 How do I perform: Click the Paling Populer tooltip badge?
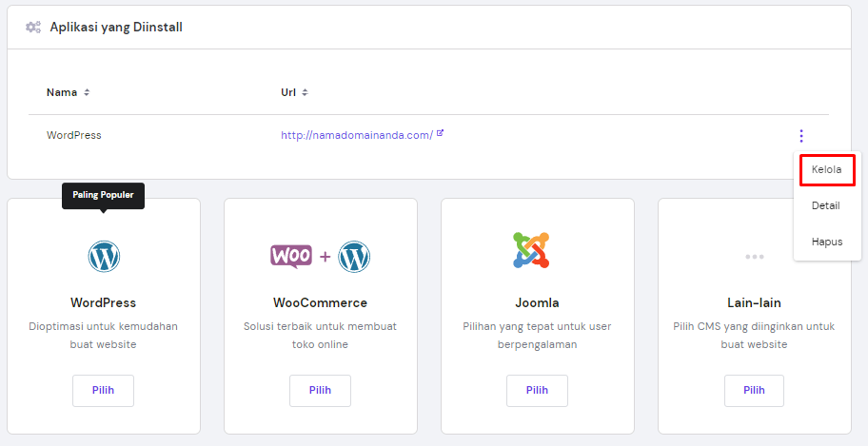point(103,196)
